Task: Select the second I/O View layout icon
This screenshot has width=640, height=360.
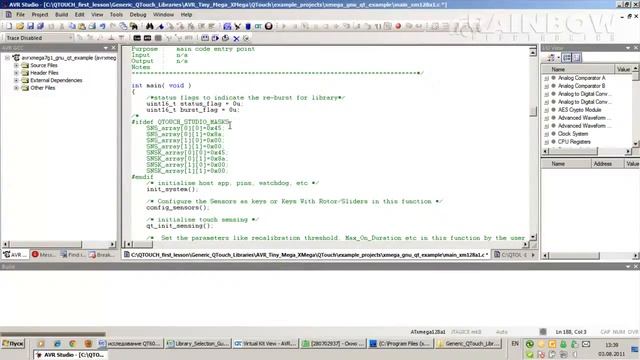Action: tap(576, 58)
